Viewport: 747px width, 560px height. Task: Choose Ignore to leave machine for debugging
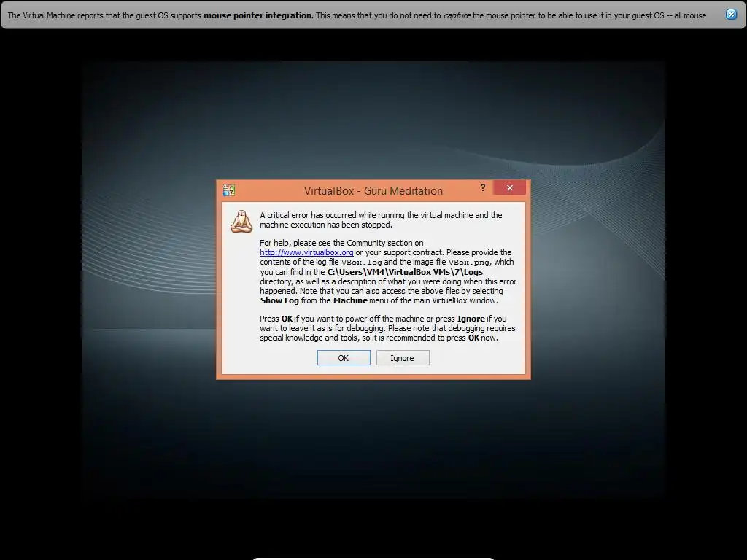point(403,357)
